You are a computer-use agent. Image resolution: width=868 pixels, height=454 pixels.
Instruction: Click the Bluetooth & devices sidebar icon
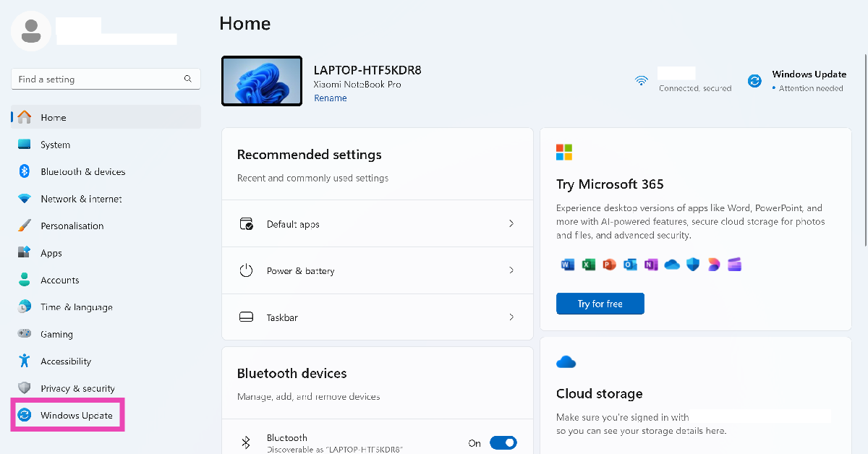pyautogui.click(x=25, y=171)
